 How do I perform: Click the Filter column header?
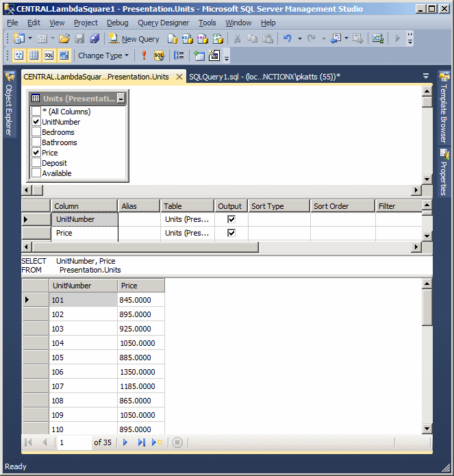tap(399, 206)
